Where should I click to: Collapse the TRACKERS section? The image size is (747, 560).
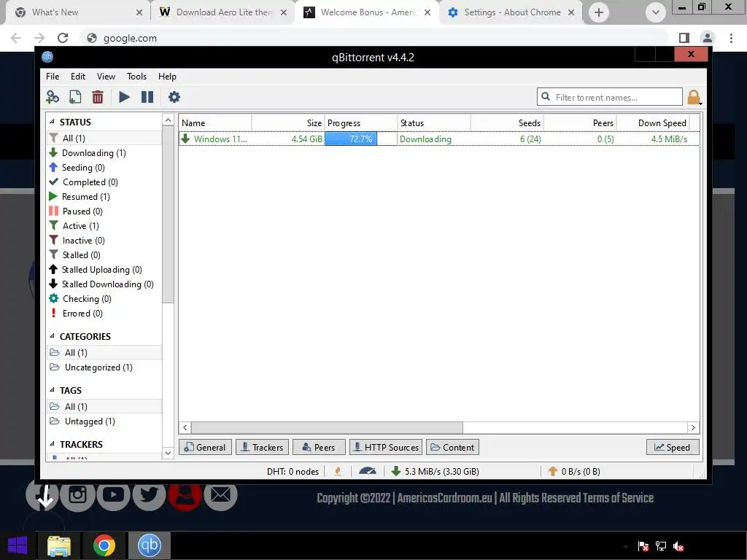pos(52,444)
